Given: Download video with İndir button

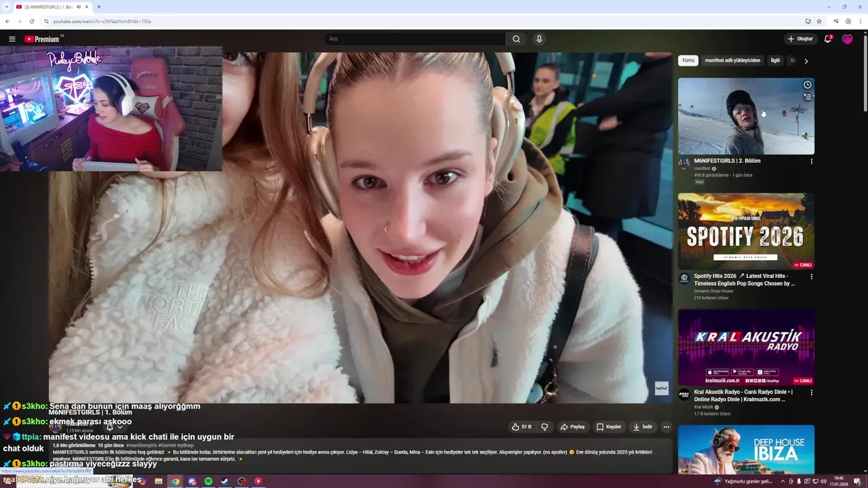Looking at the screenshot, I should point(643,427).
